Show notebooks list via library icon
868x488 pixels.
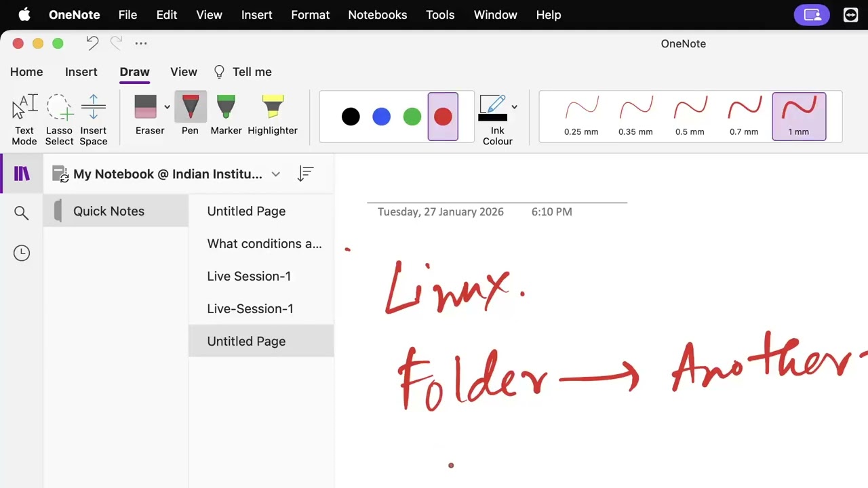[x=22, y=174]
